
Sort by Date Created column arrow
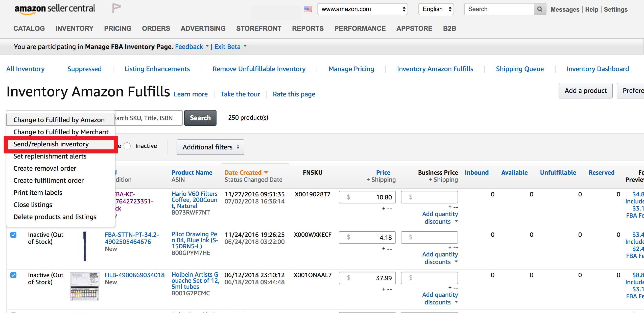point(266,172)
